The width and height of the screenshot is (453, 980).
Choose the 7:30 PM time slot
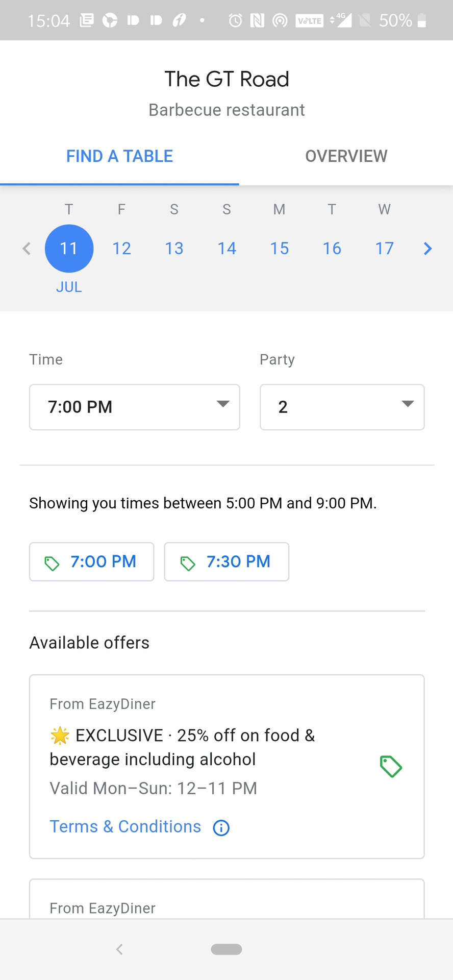pyautogui.click(x=226, y=561)
